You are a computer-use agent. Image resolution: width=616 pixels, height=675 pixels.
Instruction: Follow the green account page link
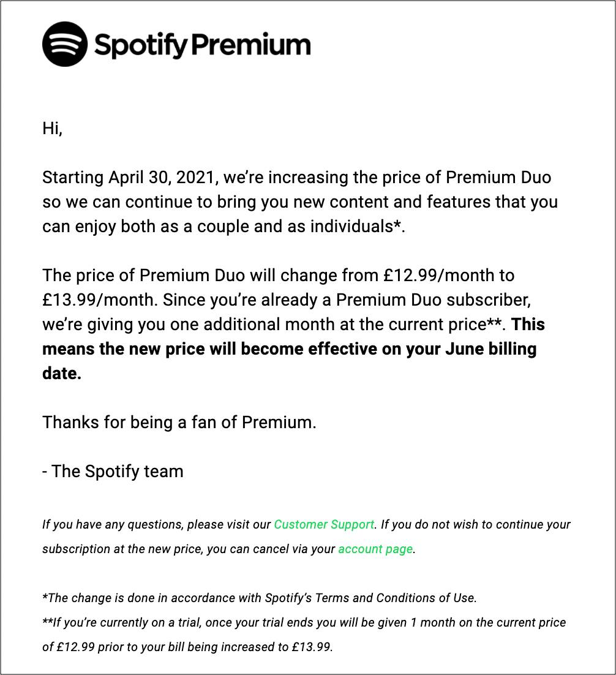[375, 549]
